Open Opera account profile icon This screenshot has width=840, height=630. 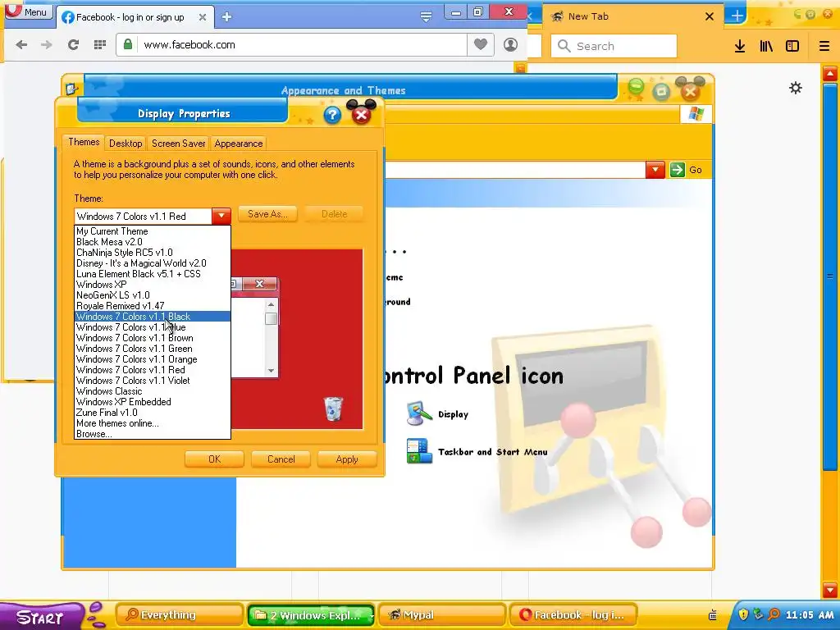coord(510,44)
